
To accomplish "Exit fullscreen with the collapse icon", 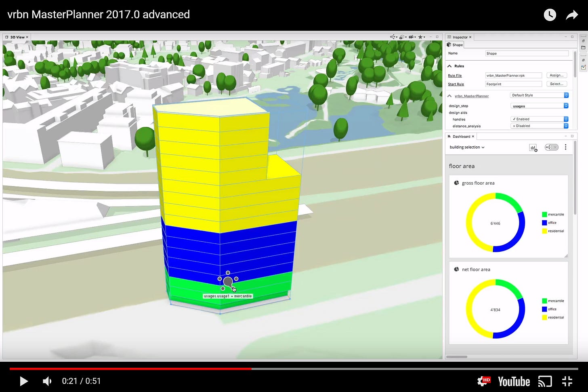I will point(567,381).
